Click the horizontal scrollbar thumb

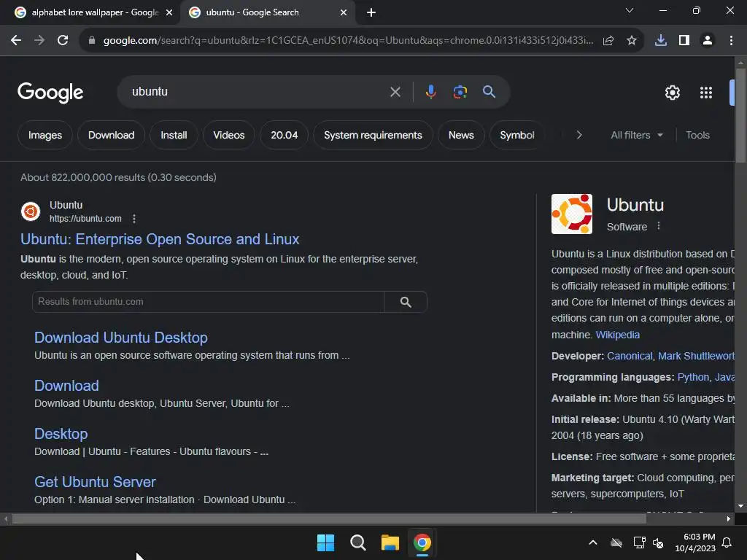pyautogui.click(x=329, y=518)
